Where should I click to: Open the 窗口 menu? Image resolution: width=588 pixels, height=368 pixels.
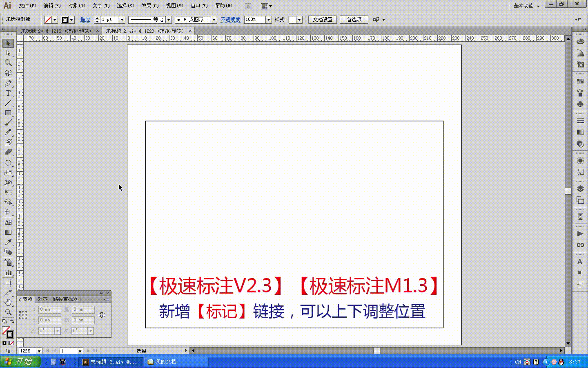coord(199,6)
